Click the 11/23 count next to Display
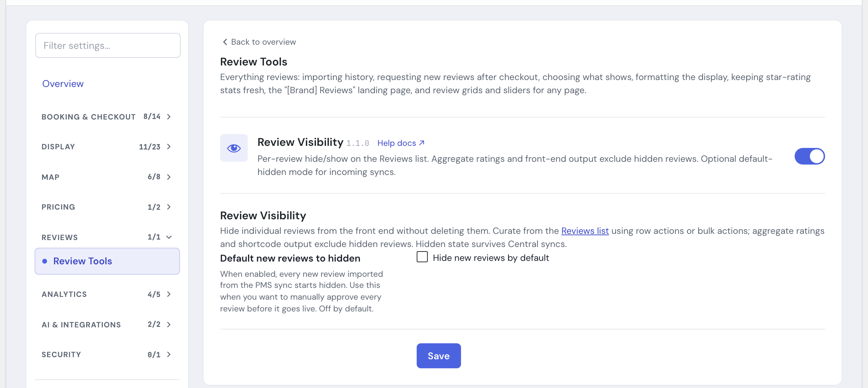Image resolution: width=868 pixels, height=388 pixels. click(150, 147)
